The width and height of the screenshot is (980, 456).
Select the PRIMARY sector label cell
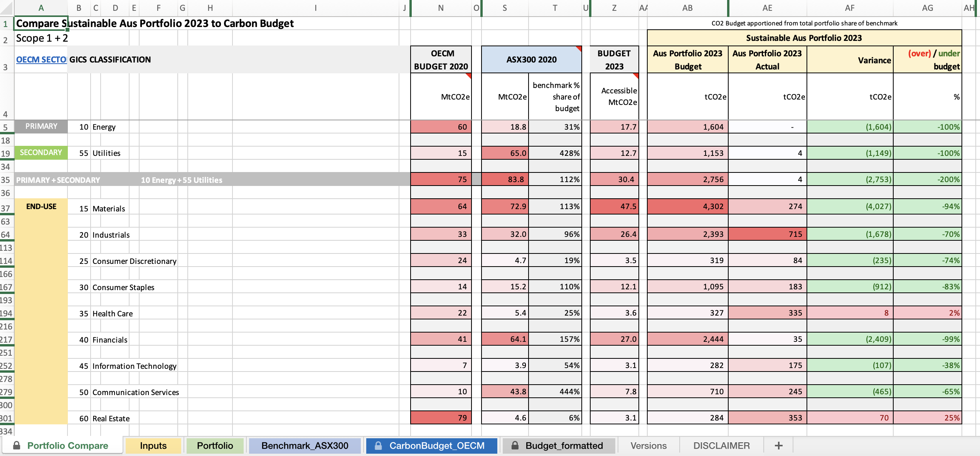click(x=41, y=127)
